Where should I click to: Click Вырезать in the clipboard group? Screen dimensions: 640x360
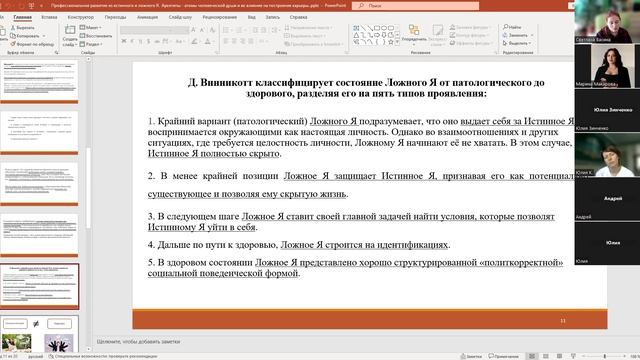coord(23,28)
